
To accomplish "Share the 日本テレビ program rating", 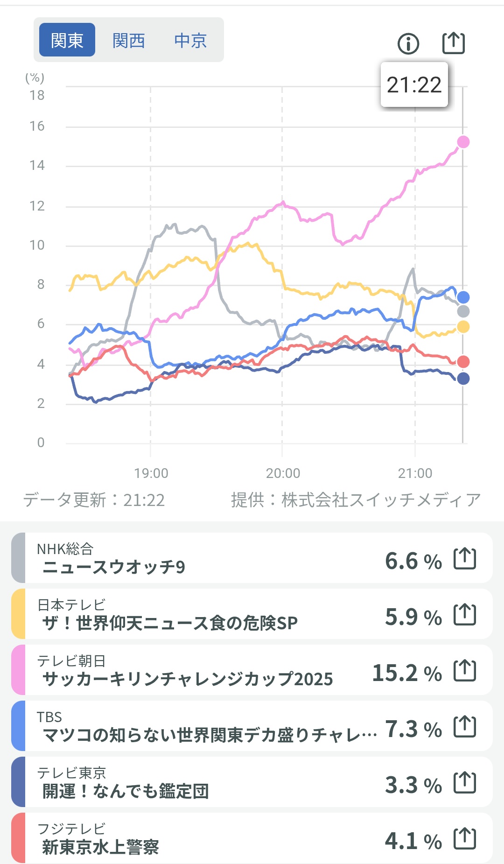I will pyautogui.click(x=465, y=615).
